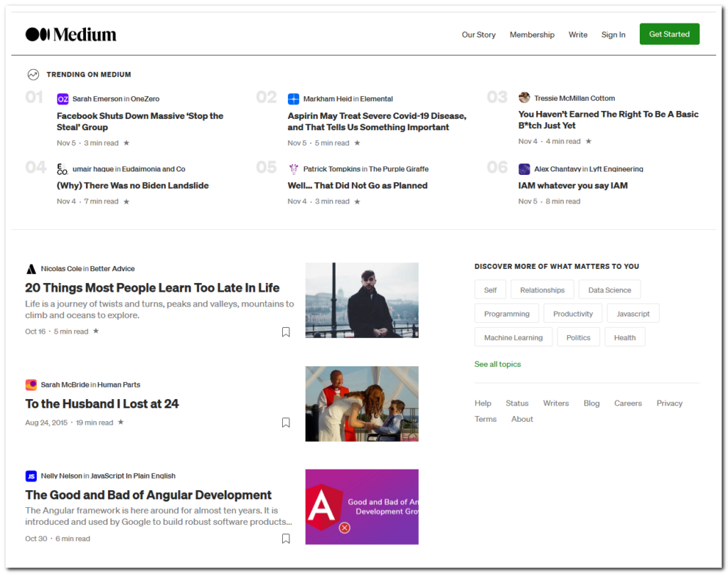Click the Blog footer link
The width and height of the screenshot is (728, 574).
(591, 403)
